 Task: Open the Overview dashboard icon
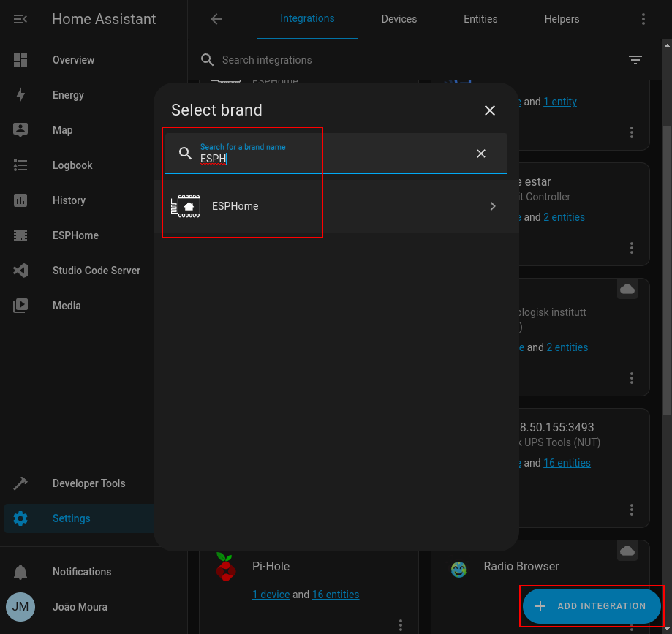pyautogui.click(x=20, y=60)
